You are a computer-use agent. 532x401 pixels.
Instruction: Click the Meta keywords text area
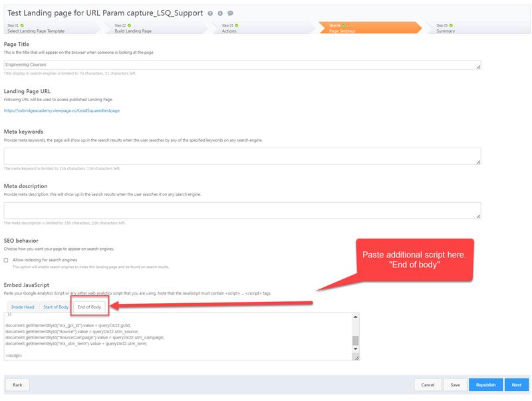pyautogui.click(x=242, y=156)
